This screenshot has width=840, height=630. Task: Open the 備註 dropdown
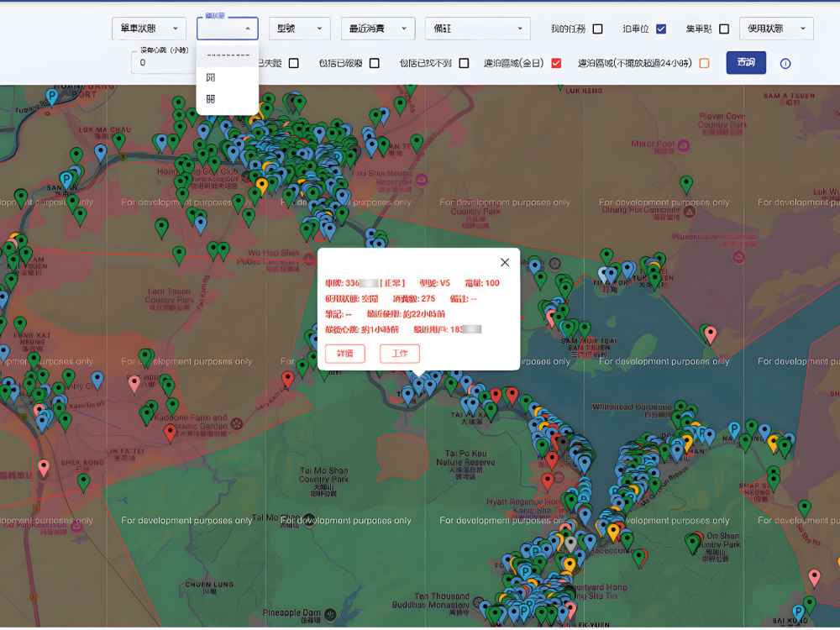click(x=477, y=29)
